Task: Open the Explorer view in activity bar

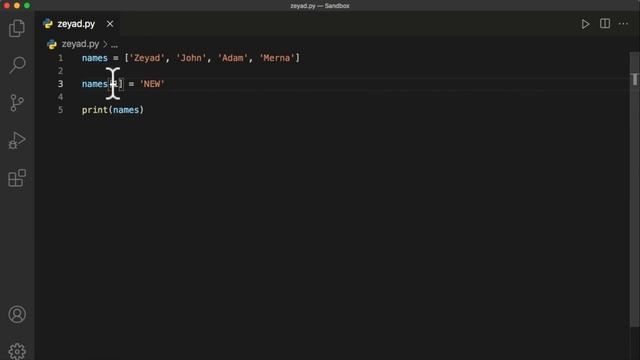Action: (x=17, y=28)
